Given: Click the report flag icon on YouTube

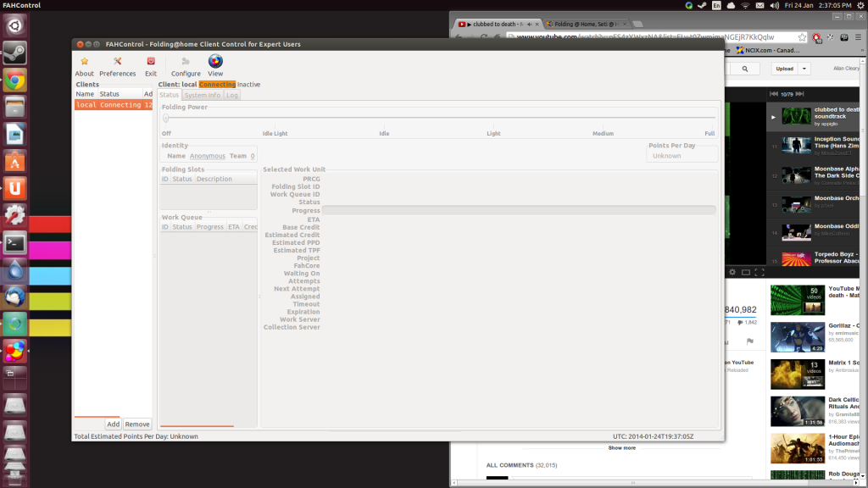Looking at the screenshot, I should pyautogui.click(x=750, y=341).
